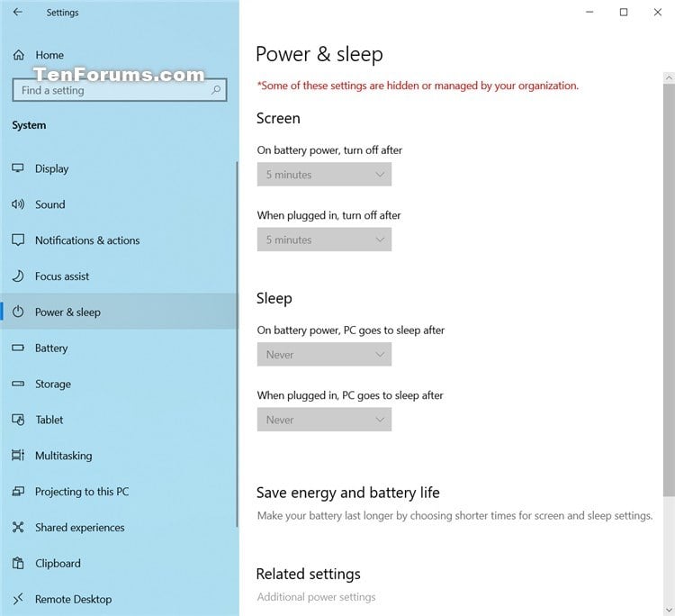Viewport: 675px width, 616px height.
Task: Click the Shared experiences icon
Action: [18, 527]
